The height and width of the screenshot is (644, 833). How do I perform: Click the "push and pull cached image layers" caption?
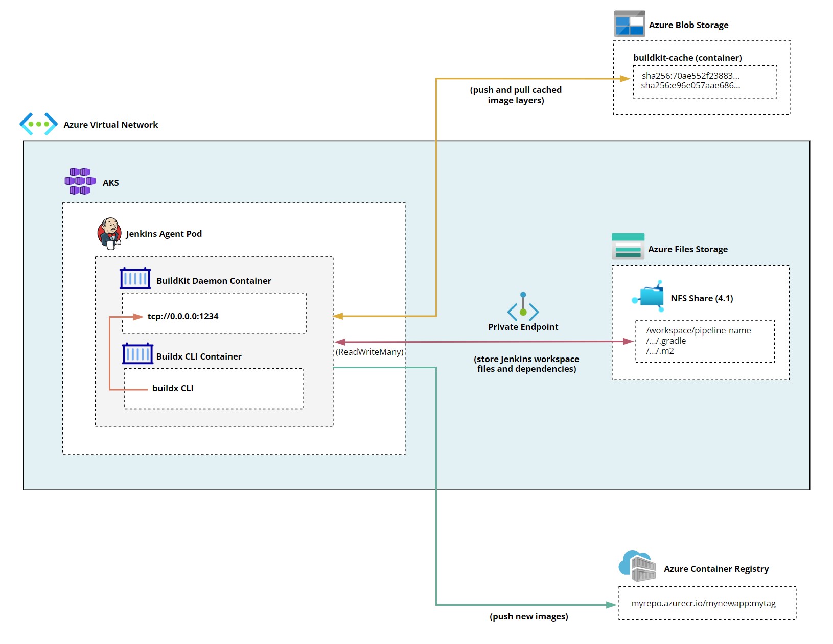516,95
